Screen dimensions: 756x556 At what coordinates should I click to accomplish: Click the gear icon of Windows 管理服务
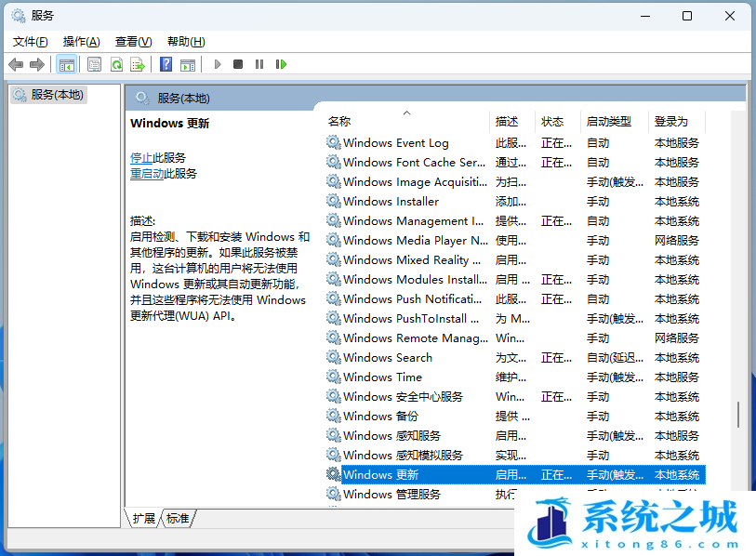pos(333,494)
